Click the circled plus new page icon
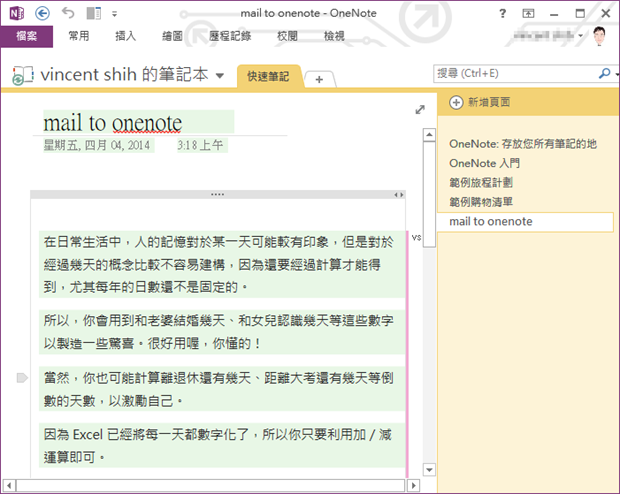This screenshot has height=494, width=620. [x=456, y=102]
